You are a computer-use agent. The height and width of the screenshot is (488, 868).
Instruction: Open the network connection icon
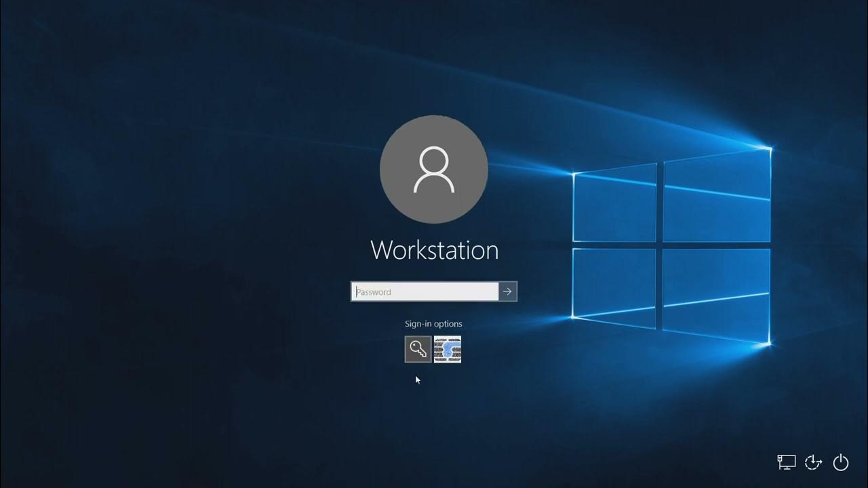[787, 462]
